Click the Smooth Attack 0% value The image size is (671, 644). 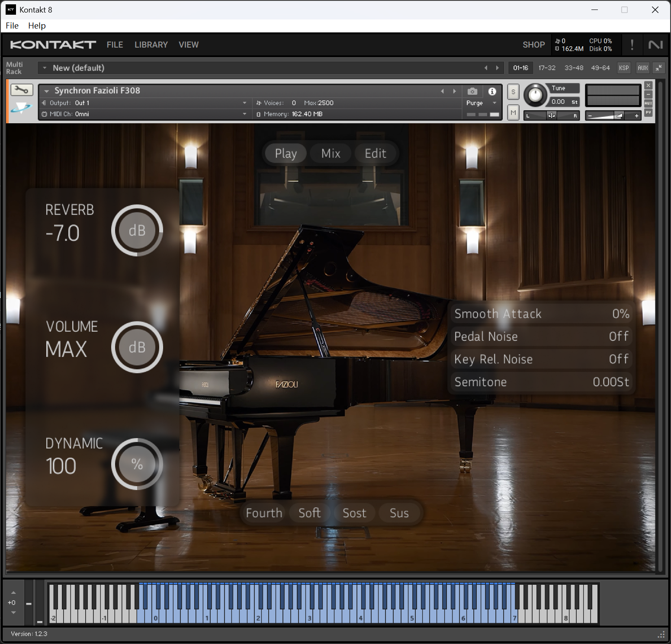(621, 314)
